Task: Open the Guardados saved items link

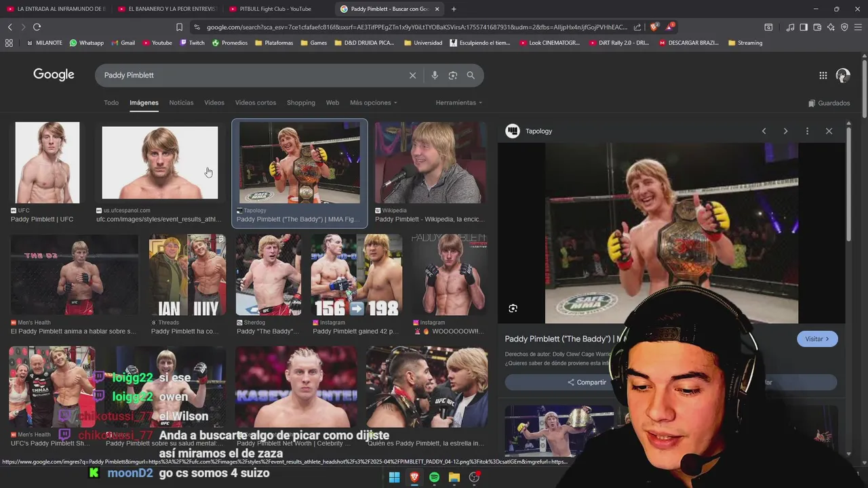Action: point(829,103)
